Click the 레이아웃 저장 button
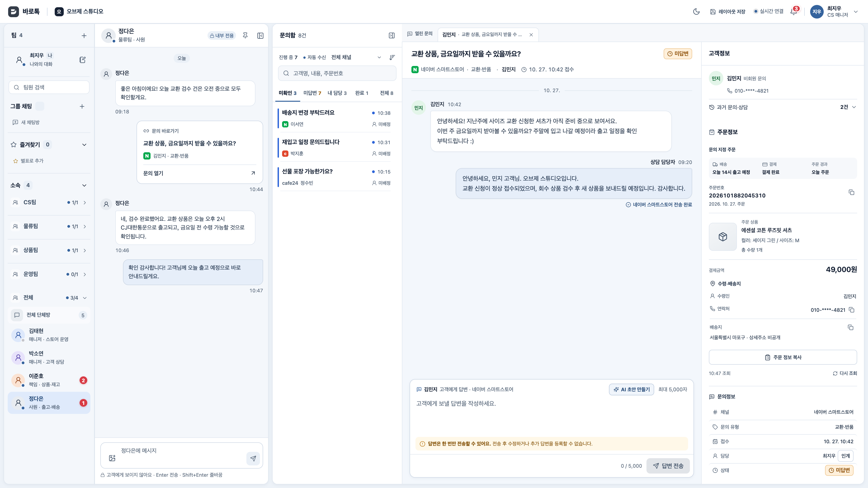The image size is (868, 488). coord(728,12)
